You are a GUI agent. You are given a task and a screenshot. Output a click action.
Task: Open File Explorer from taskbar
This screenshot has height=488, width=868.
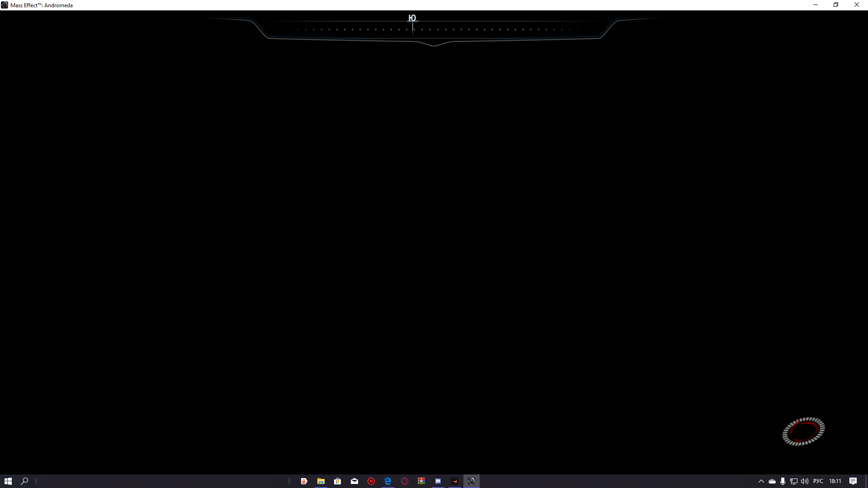pos(321,481)
